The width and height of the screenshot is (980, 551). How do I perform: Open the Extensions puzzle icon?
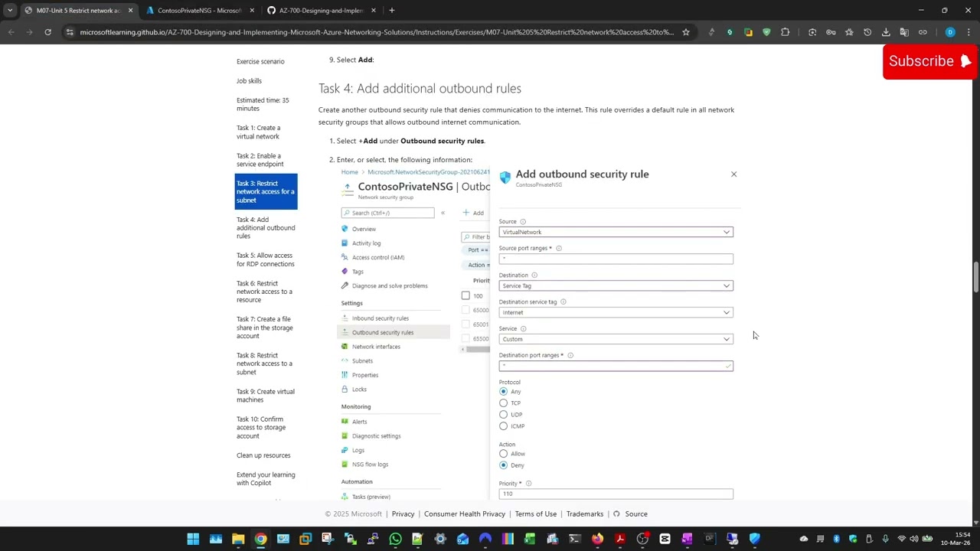coord(785,32)
